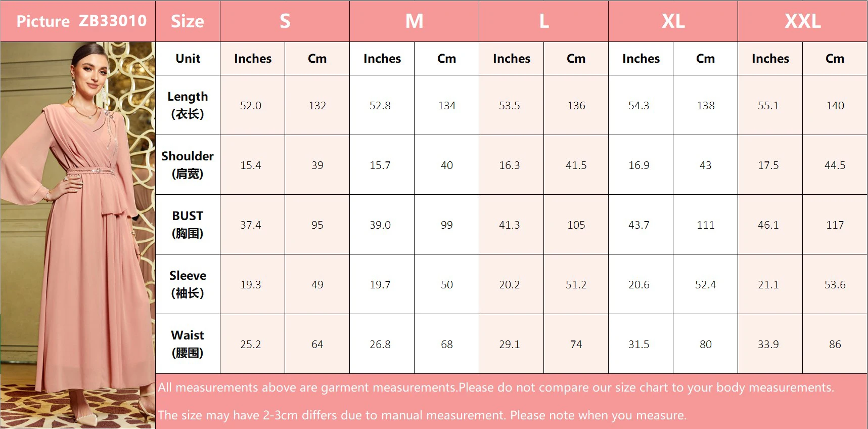Click the Unit row label
This screenshot has width=868, height=429.
(x=188, y=58)
